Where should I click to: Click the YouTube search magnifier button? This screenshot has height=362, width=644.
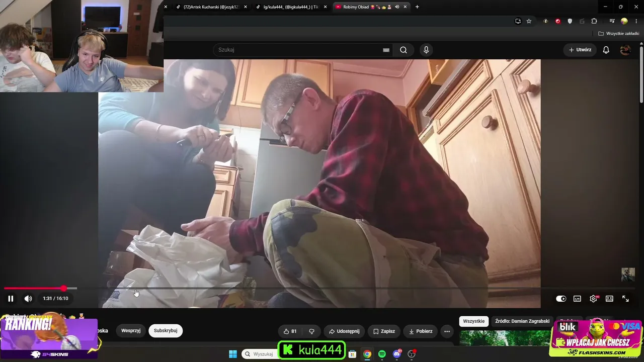click(404, 50)
